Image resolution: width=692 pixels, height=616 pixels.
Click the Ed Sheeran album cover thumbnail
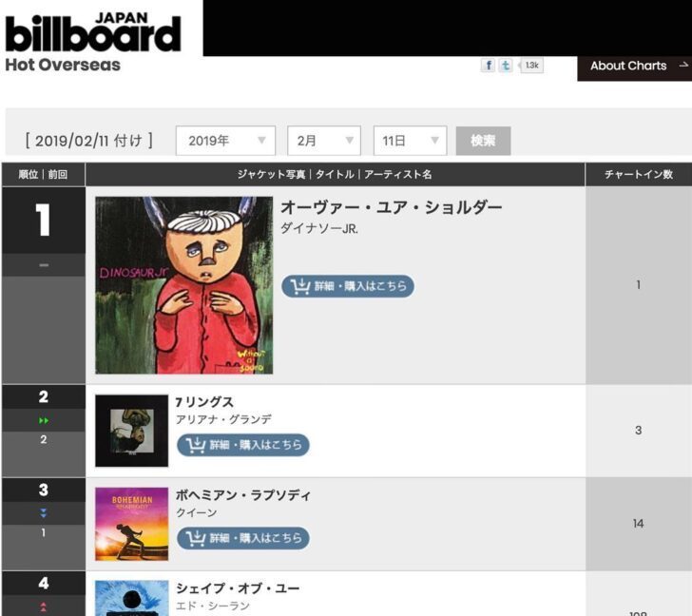[131, 598]
